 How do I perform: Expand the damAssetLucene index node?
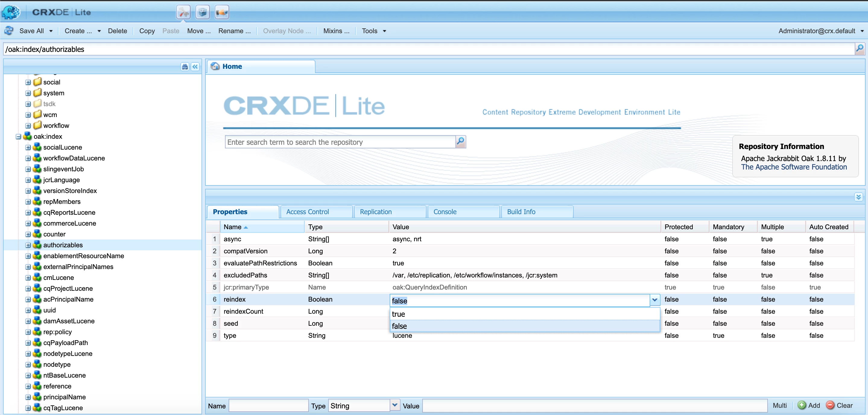pyautogui.click(x=28, y=321)
